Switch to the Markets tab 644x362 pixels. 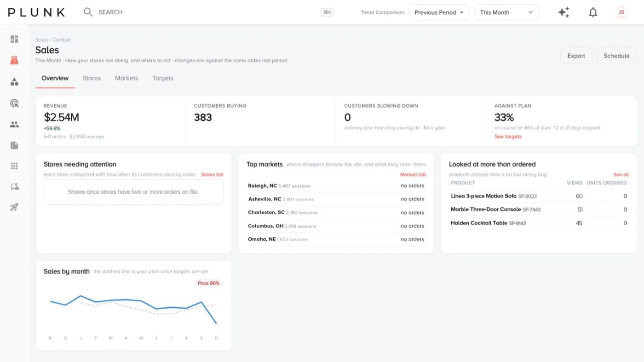[x=126, y=78]
